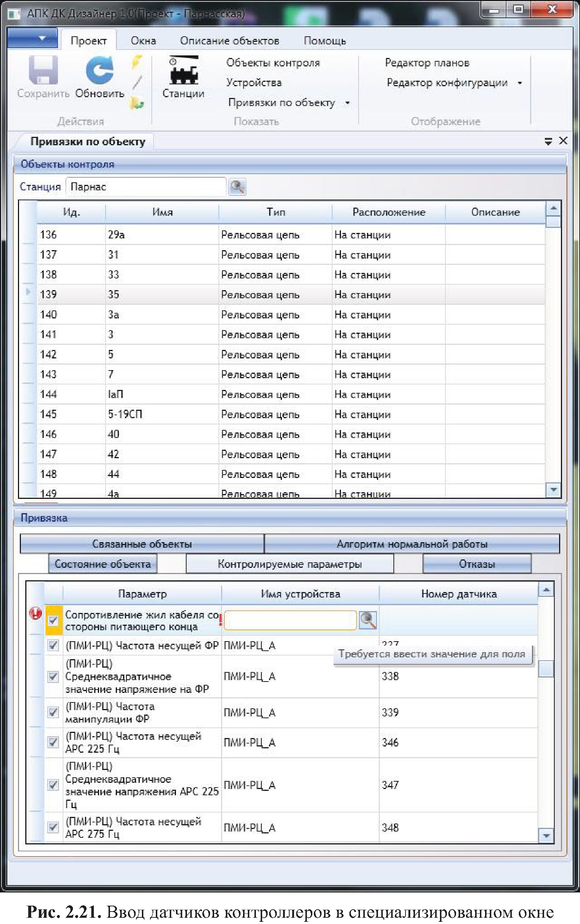The height and width of the screenshot is (924, 580).
Task: Toggle the Частота манипуляции ФР checkbox
Action: (53, 712)
